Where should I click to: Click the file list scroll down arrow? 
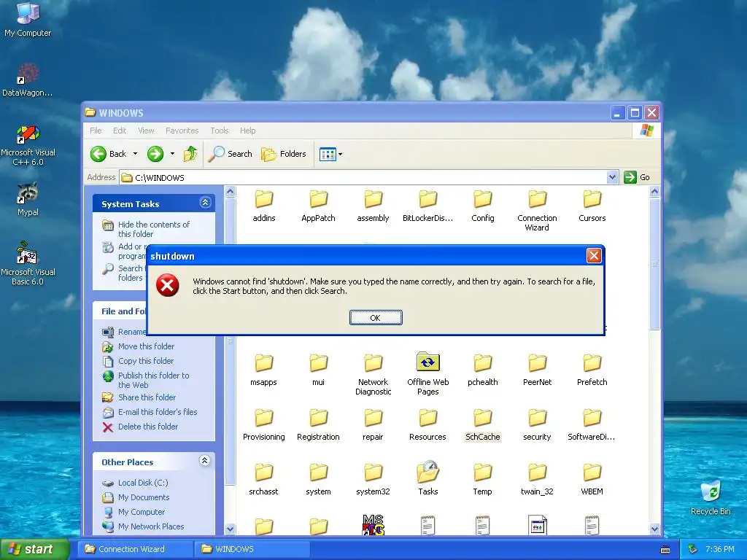654,529
